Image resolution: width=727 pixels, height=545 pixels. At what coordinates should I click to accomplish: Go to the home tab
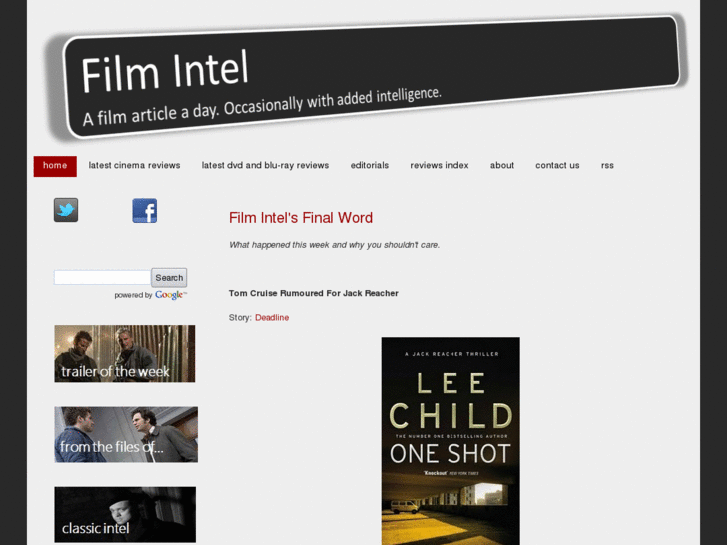pos(55,166)
